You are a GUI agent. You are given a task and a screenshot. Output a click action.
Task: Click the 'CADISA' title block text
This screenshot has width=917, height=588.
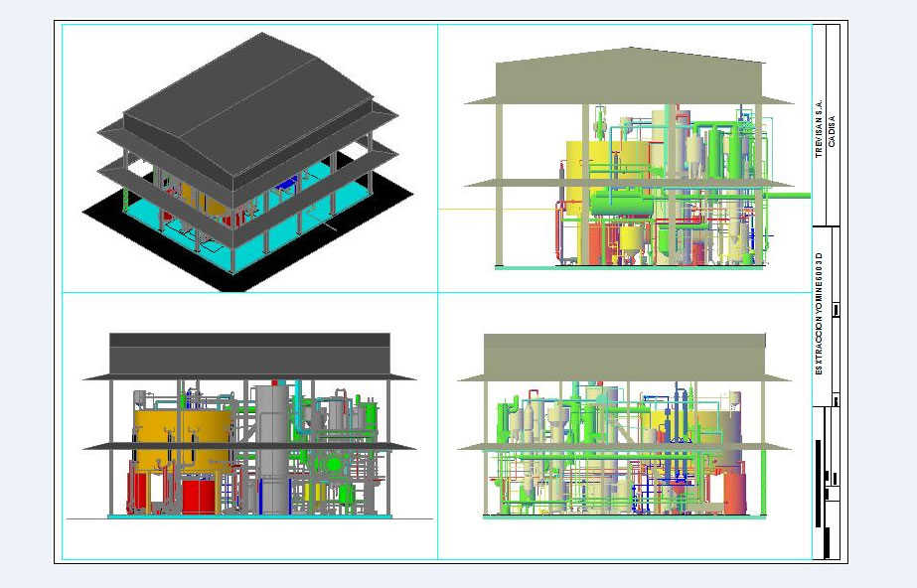tap(833, 131)
